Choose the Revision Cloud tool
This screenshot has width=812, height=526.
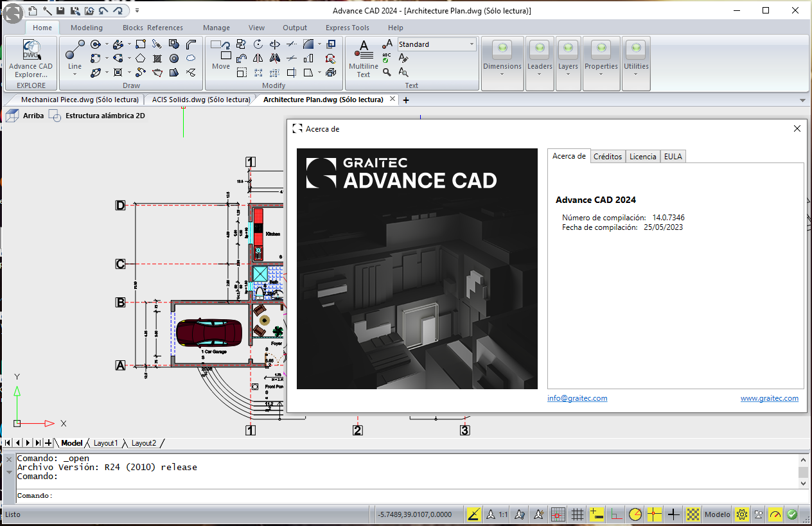191,58
